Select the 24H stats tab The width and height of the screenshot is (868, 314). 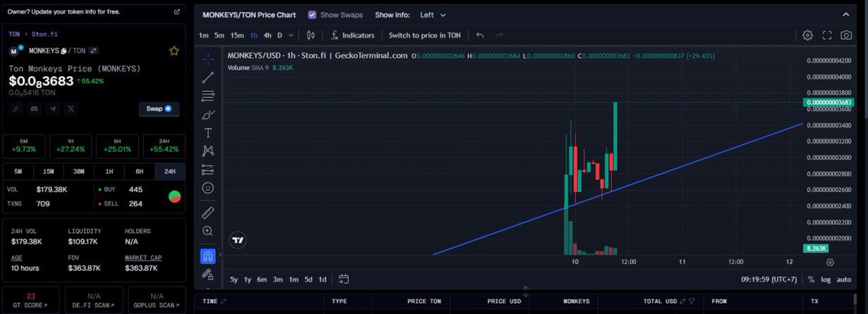click(169, 171)
